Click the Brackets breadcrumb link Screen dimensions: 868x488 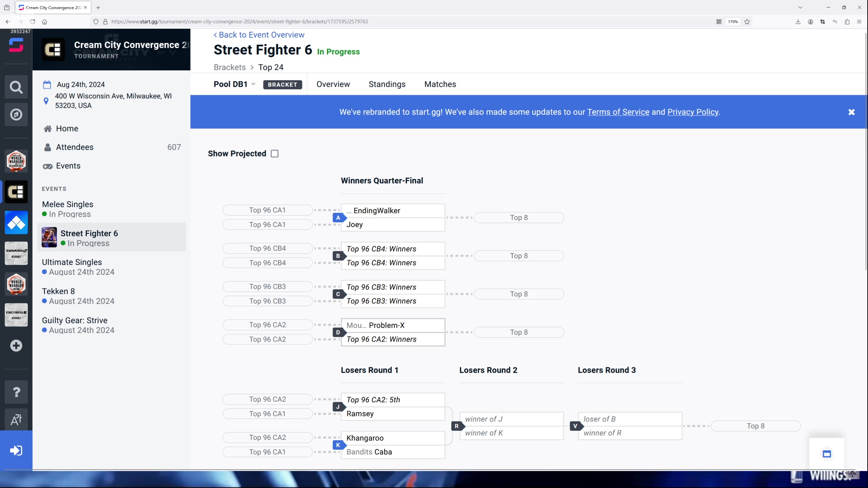point(230,67)
